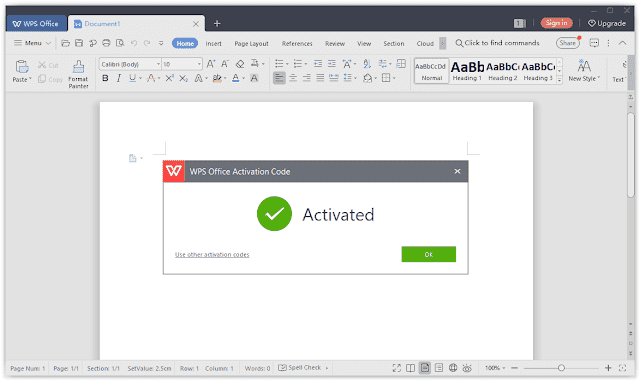Click the zoom slider handle
Viewport: 640px width, 381px height.
561,368
